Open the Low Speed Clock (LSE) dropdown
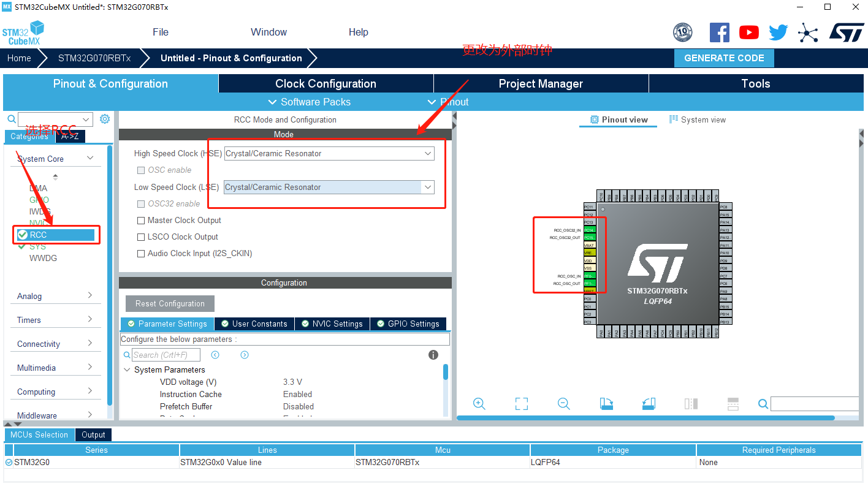 coord(329,187)
